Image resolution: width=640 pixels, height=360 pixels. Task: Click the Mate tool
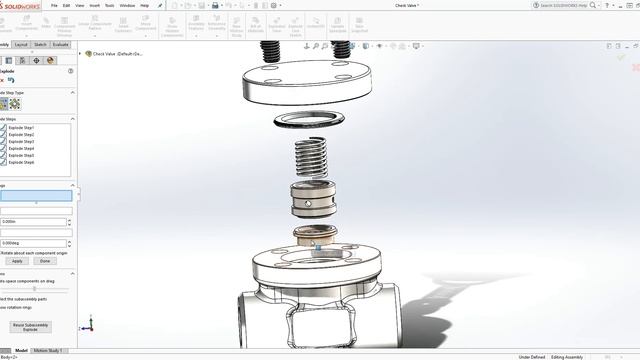(x=46, y=23)
